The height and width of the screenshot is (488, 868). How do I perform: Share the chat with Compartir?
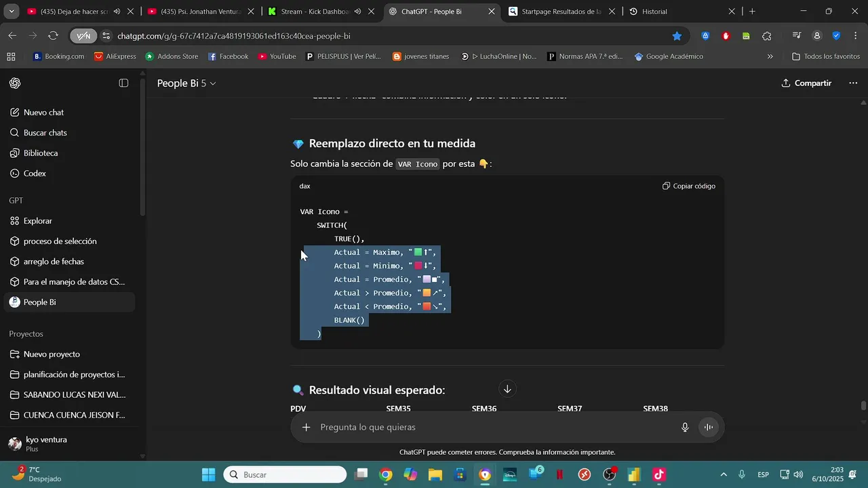click(806, 83)
